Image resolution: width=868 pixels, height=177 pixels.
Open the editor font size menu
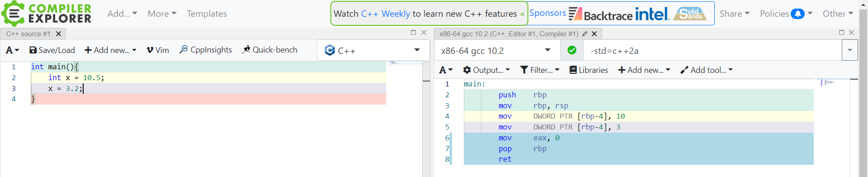(12, 50)
